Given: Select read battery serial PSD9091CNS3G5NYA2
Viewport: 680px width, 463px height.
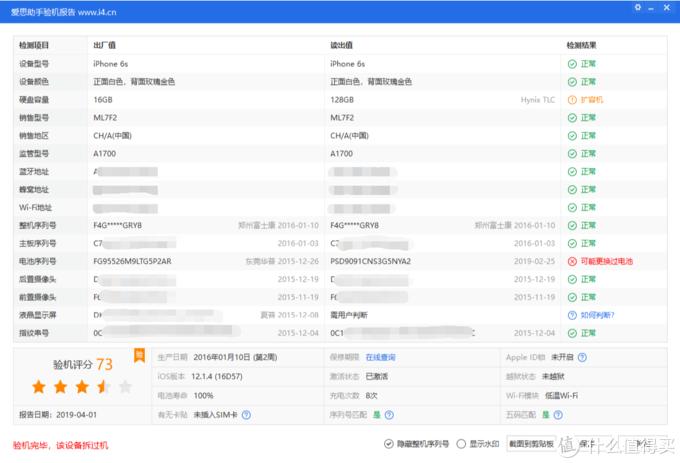Looking at the screenshot, I should [370, 261].
